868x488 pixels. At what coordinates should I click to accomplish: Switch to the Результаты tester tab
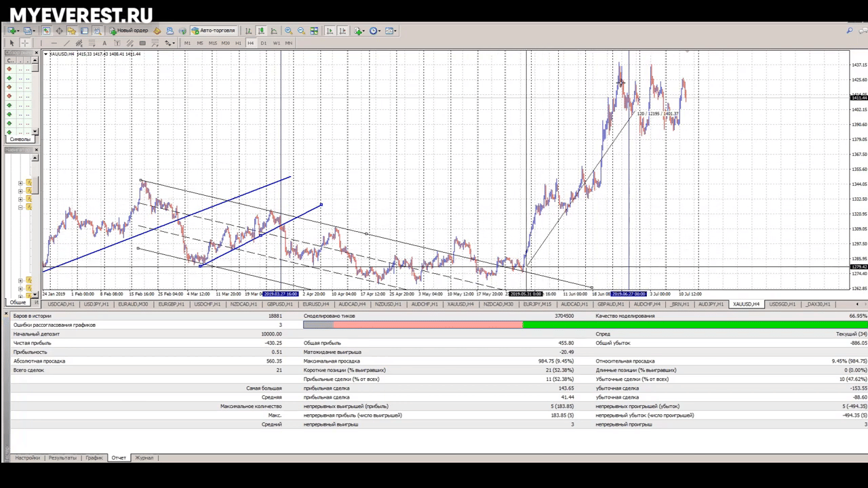tap(62, 457)
